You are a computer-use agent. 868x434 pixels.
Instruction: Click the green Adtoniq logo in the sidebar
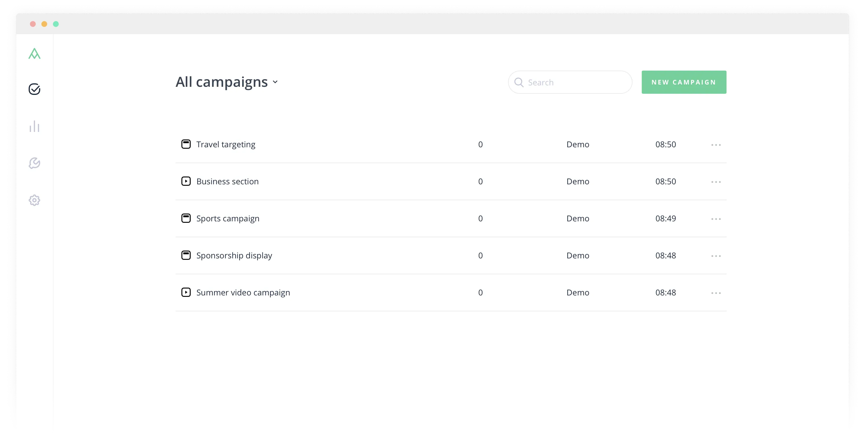(x=35, y=54)
